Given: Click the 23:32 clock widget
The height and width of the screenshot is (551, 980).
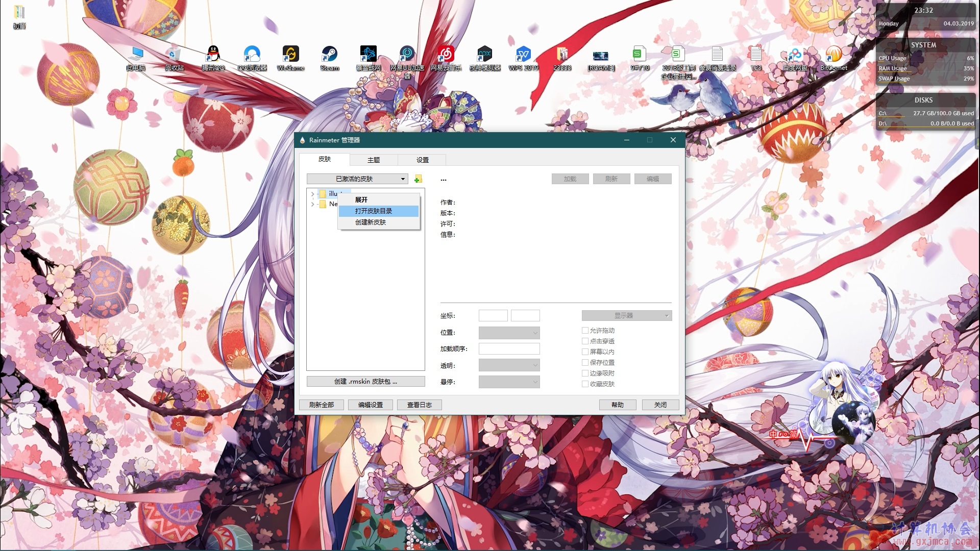Looking at the screenshot, I should click(x=923, y=10).
